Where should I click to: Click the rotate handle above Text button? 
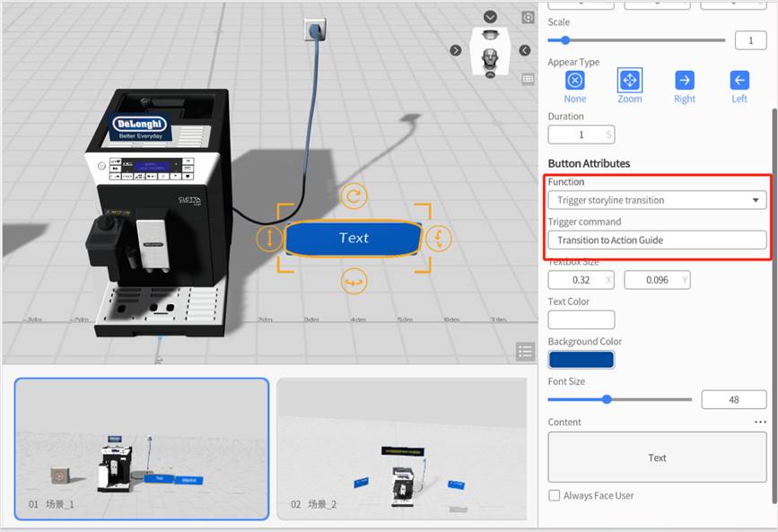[354, 196]
